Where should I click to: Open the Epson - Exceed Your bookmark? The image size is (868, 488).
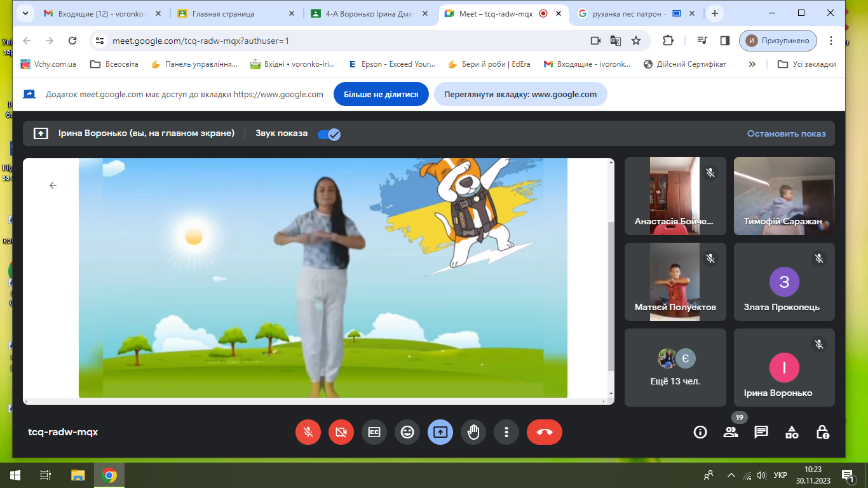pyautogui.click(x=392, y=64)
